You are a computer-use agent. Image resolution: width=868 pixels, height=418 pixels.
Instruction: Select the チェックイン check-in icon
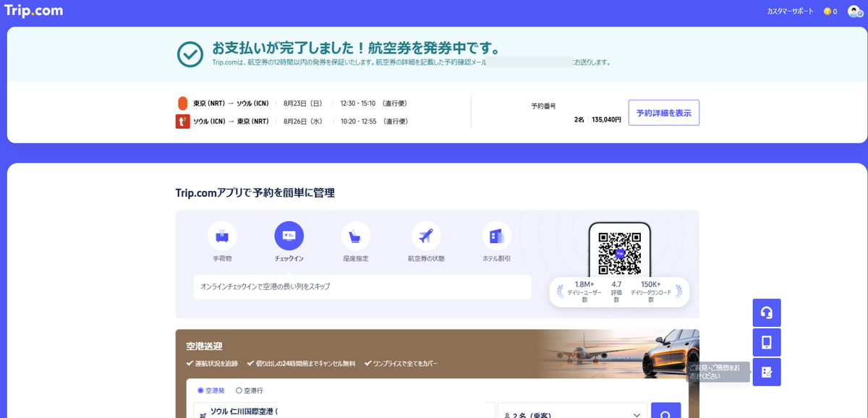(x=289, y=236)
